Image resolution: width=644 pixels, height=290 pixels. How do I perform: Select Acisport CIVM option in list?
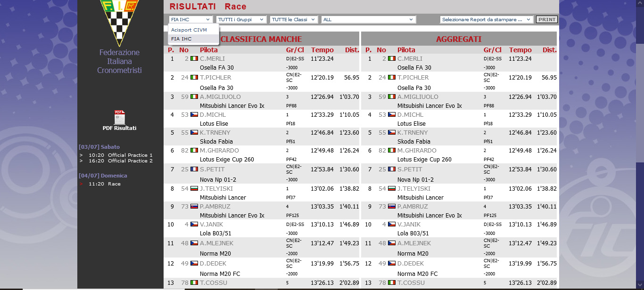pos(194,30)
